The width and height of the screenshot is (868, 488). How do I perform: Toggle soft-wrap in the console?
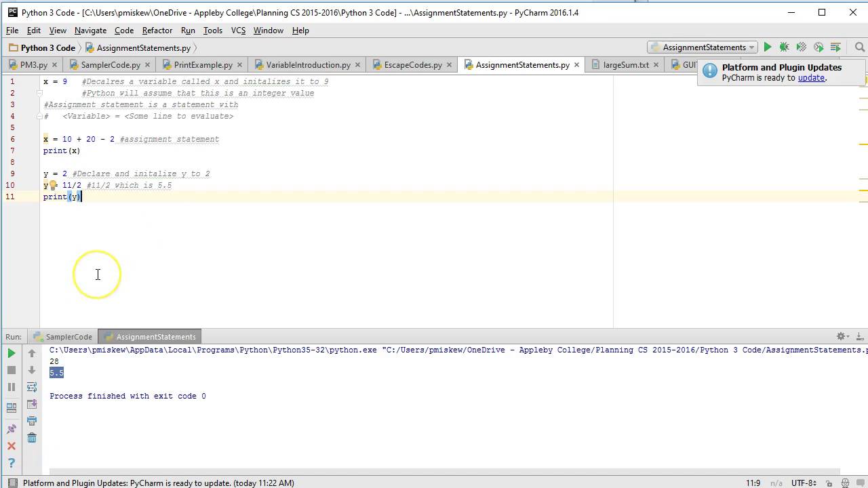click(32, 387)
